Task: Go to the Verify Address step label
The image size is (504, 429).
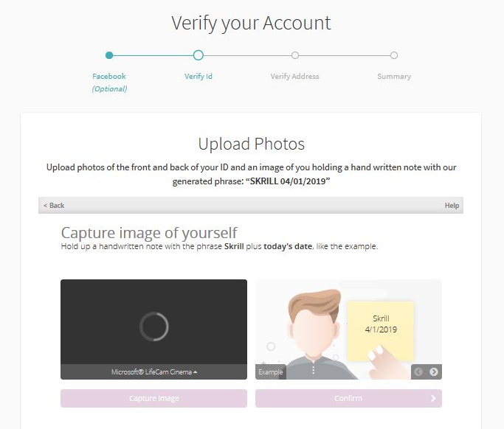Action: pyautogui.click(x=294, y=77)
